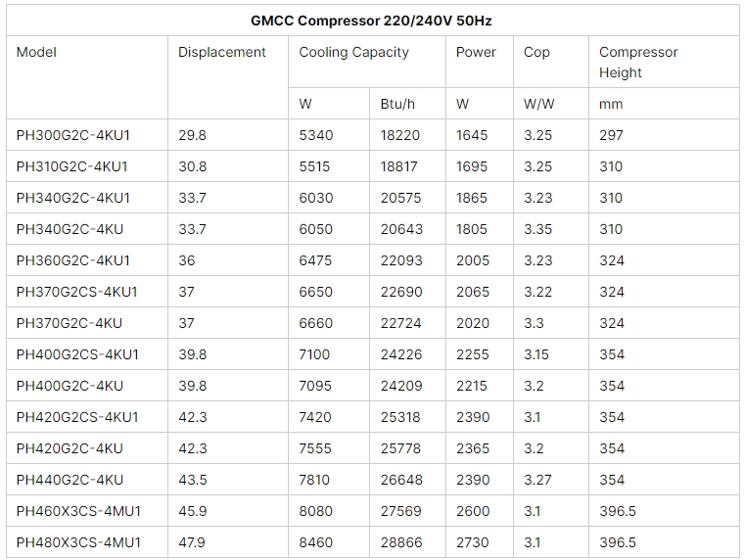Viewport: 744px width, 560px height.
Task: Click cooling capacity value 6475
Action: 315,260
